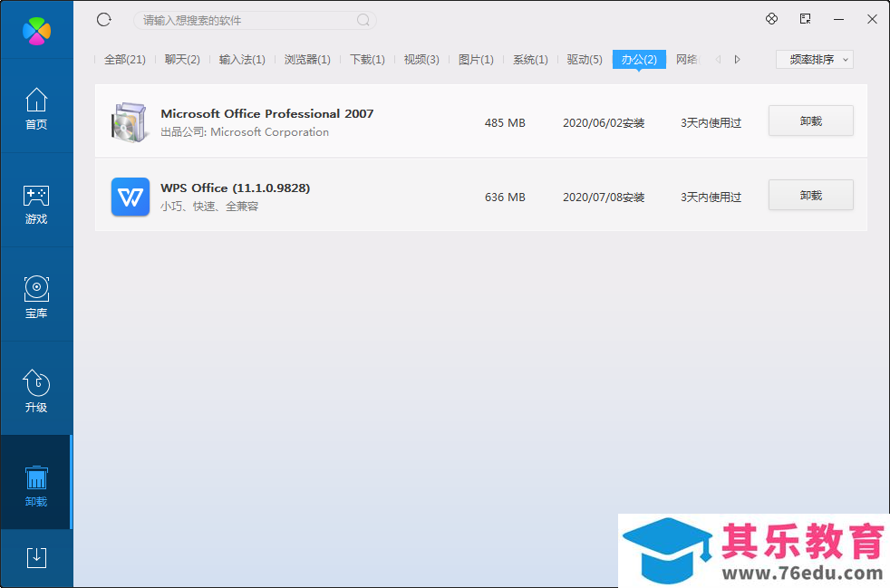
Task: Switch to 聊天(2) tab
Action: click(x=182, y=60)
